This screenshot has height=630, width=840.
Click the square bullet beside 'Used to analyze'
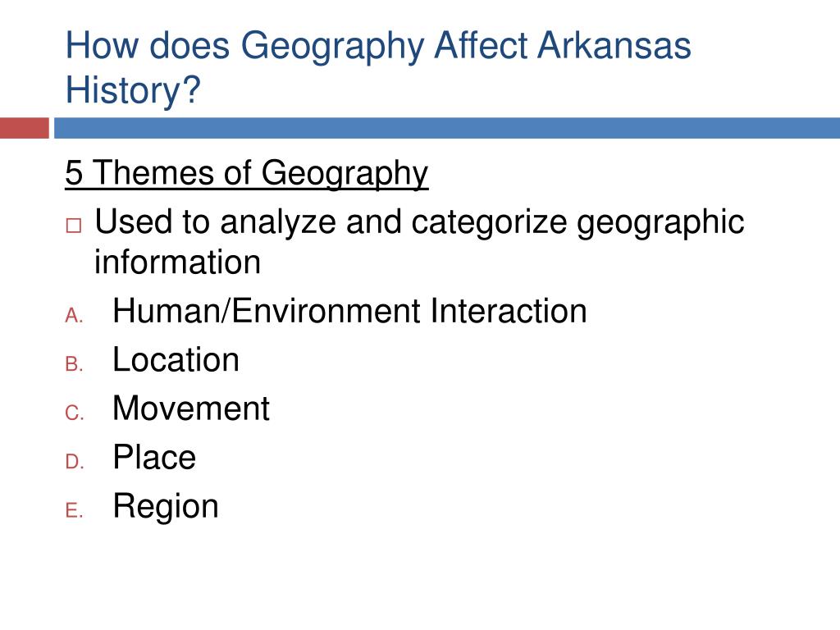pyautogui.click(x=74, y=225)
